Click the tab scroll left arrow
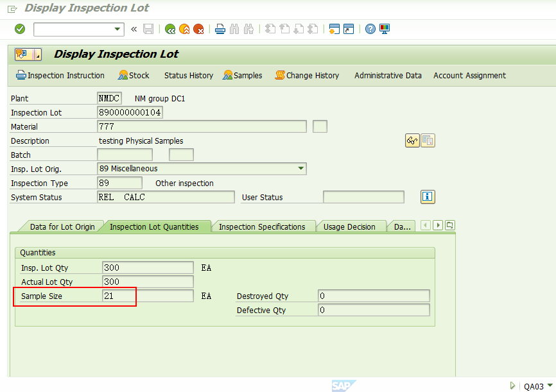The width and height of the screenshot is (556, 392). [x=426, y=225]
